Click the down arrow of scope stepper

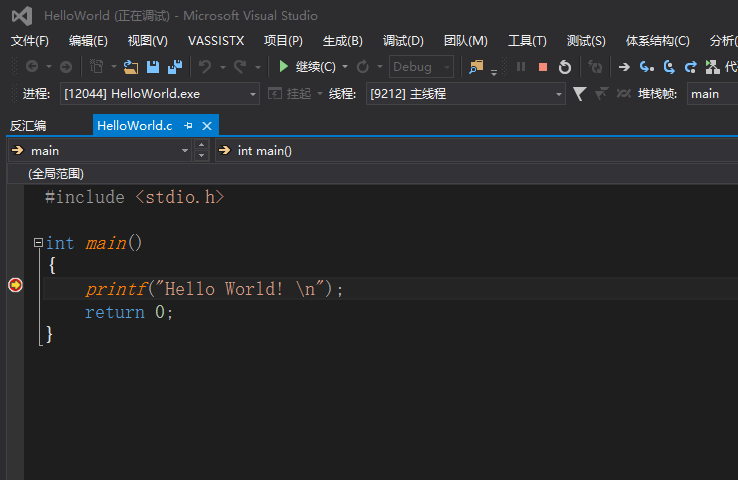coord(202,156)
